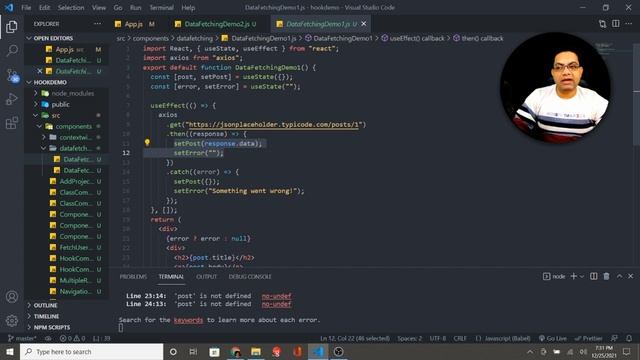Open the Search view in activity bar
640x360 pixels.
(12, 51)
